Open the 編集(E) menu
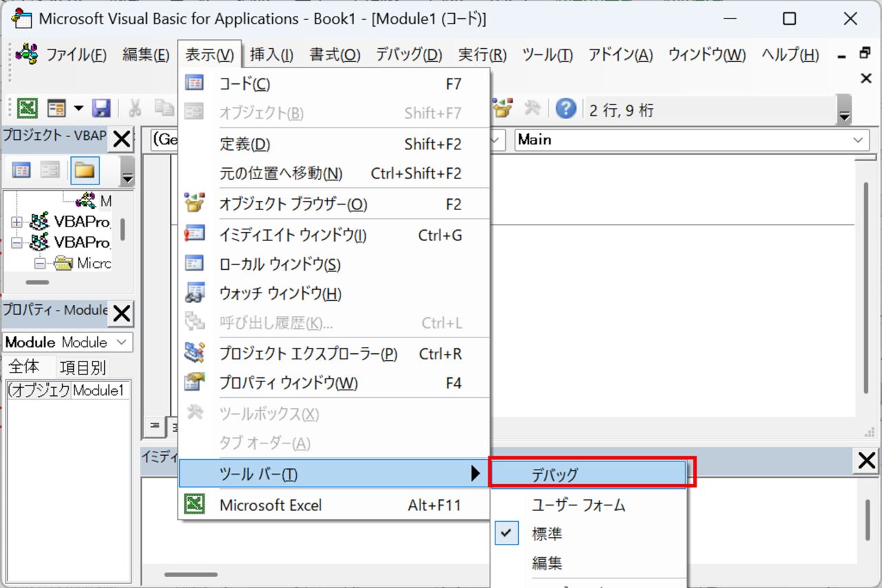 pos(145,54)
